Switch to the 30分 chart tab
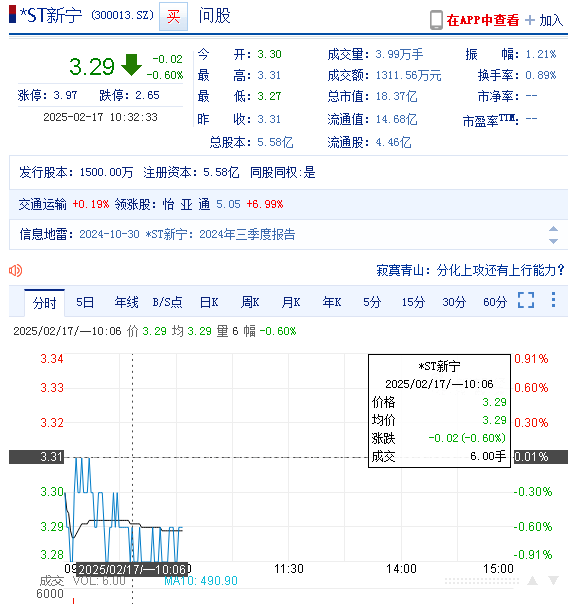This screenshot has width=568, height=604. coord(454,302)
